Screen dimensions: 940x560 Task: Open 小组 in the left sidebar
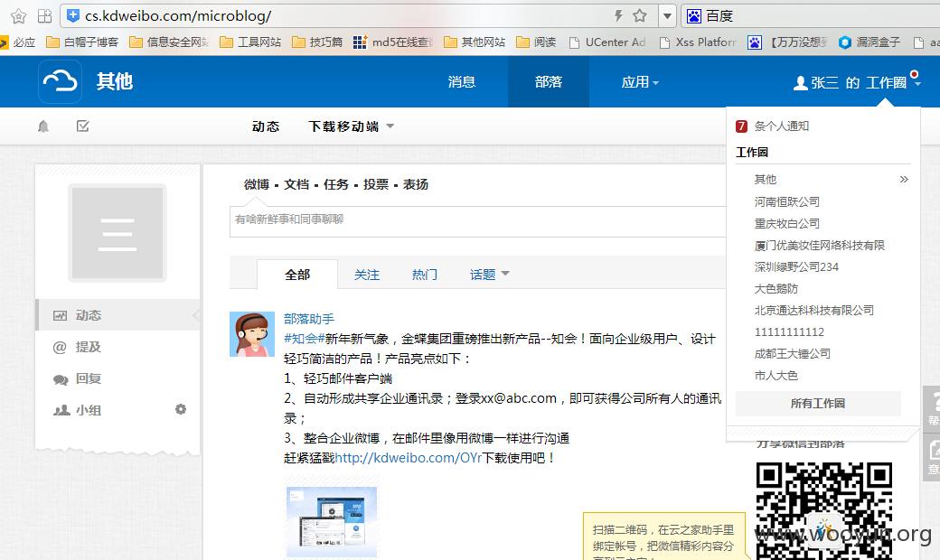tap(89, 410)
